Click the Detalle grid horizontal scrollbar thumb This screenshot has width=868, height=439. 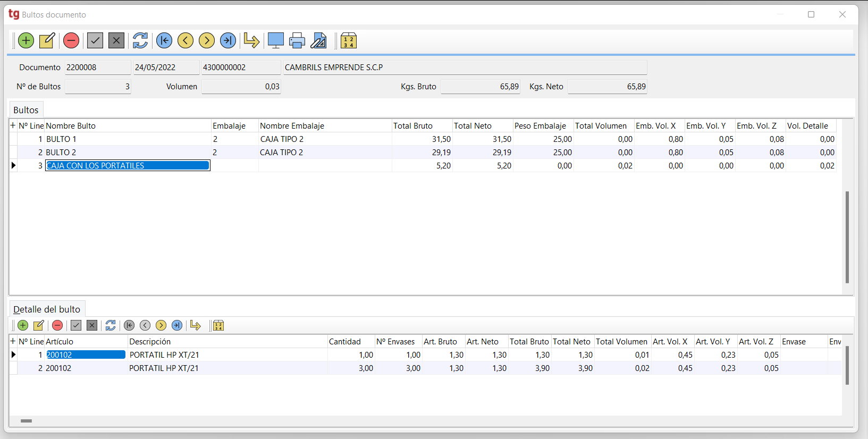point(26,421)
